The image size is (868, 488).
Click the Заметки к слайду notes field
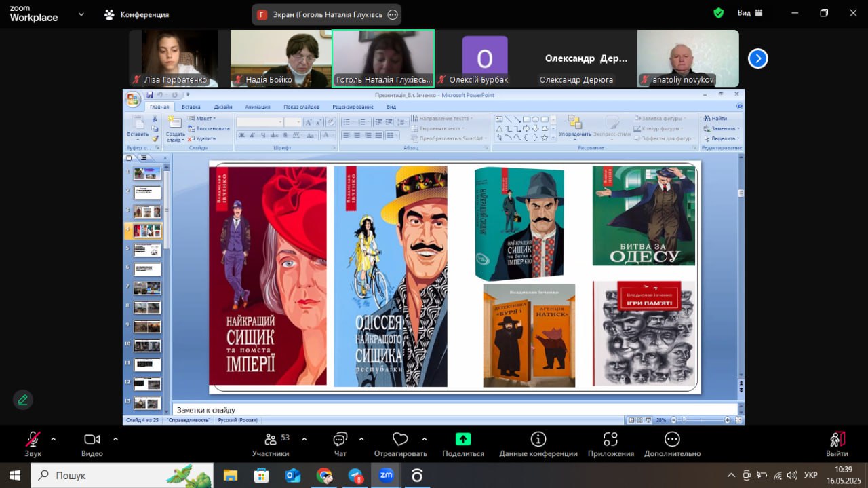pos(454,410)
